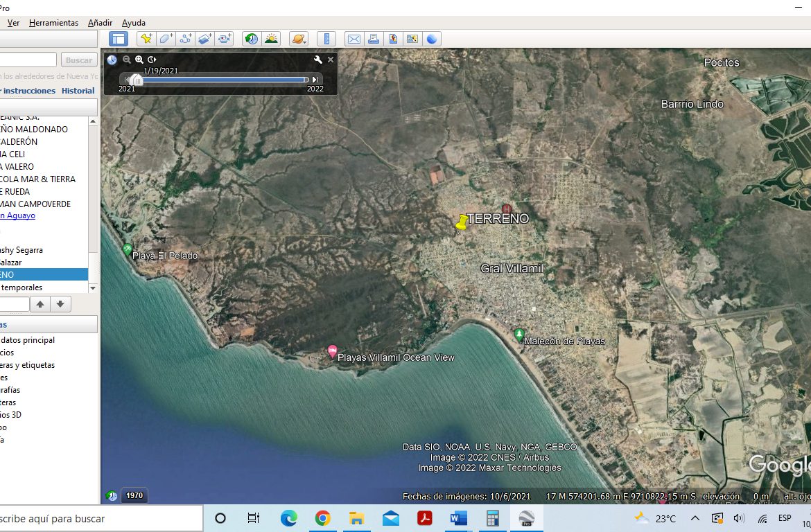Toggle historical imagery clock in the toolbar
811x532 pixels.
click(x=252, y=39)
